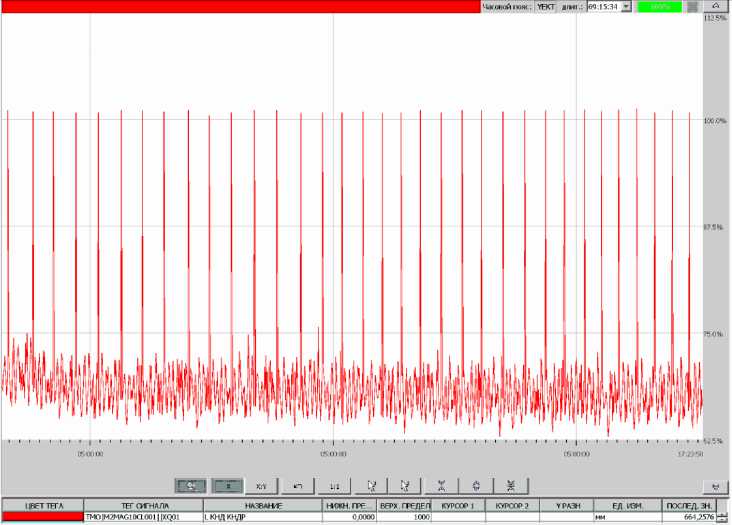Viewport: 732px width, 525px height.
Task: Select the НАЗВАНИЕ column header
Action: [262, 505]
